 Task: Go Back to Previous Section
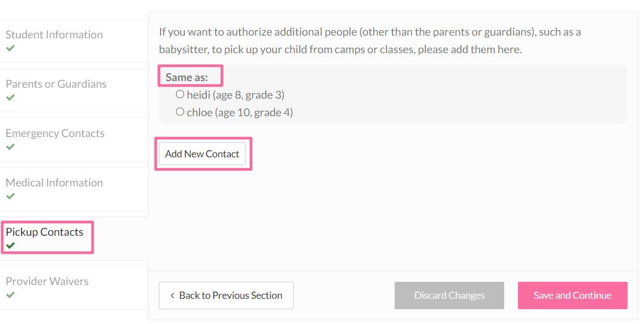pyautogui.click(x=226, y=295)
